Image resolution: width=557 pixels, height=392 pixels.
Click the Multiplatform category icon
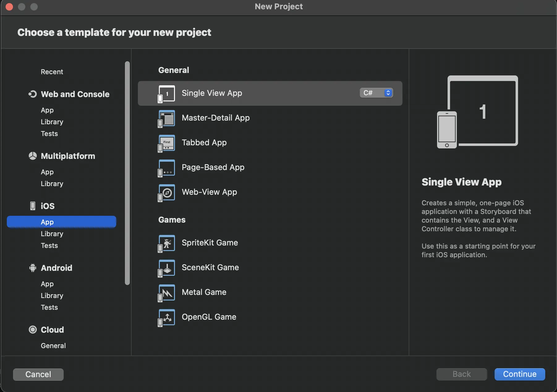click(32, 156)
